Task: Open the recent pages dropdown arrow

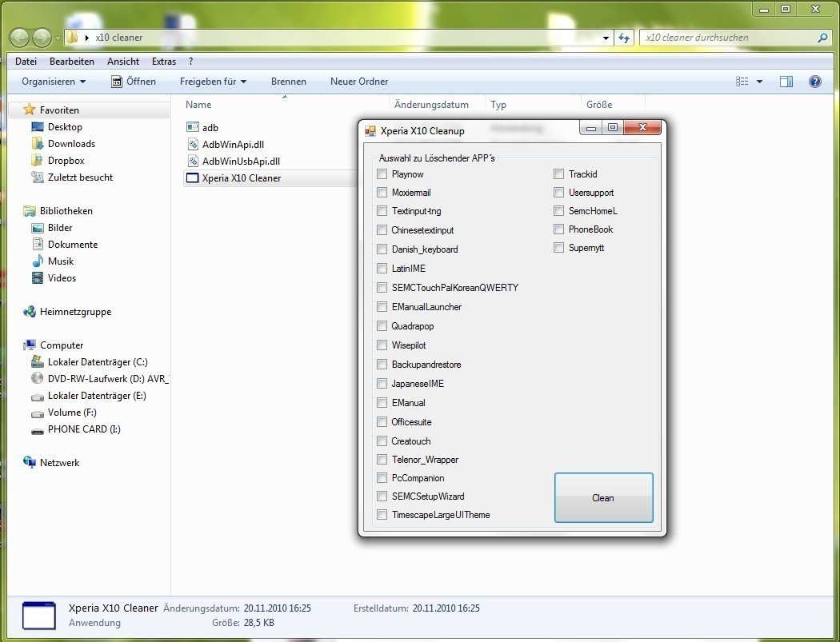Action: click(58, 38)
